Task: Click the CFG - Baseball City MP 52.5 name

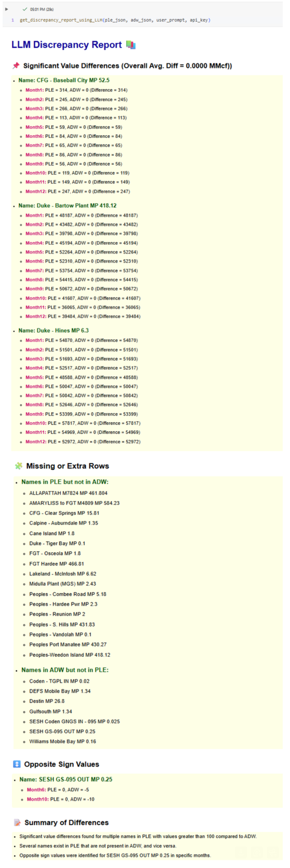Action: coord(64,80)
